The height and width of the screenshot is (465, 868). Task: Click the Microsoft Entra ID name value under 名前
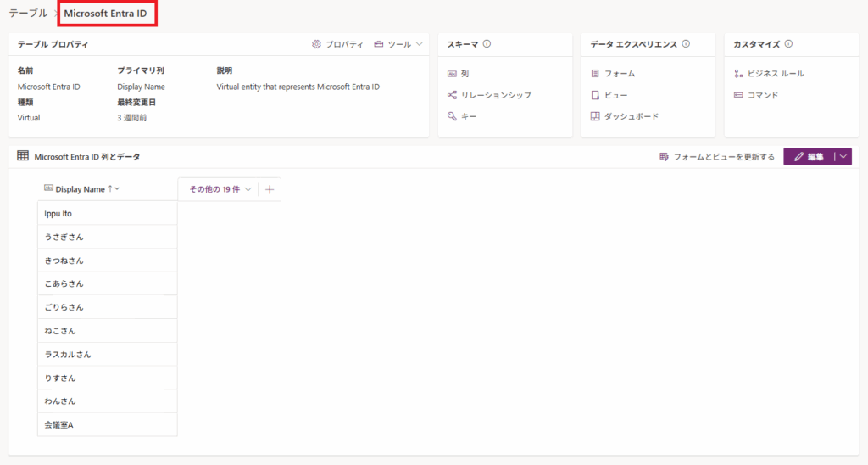[48, 87]
